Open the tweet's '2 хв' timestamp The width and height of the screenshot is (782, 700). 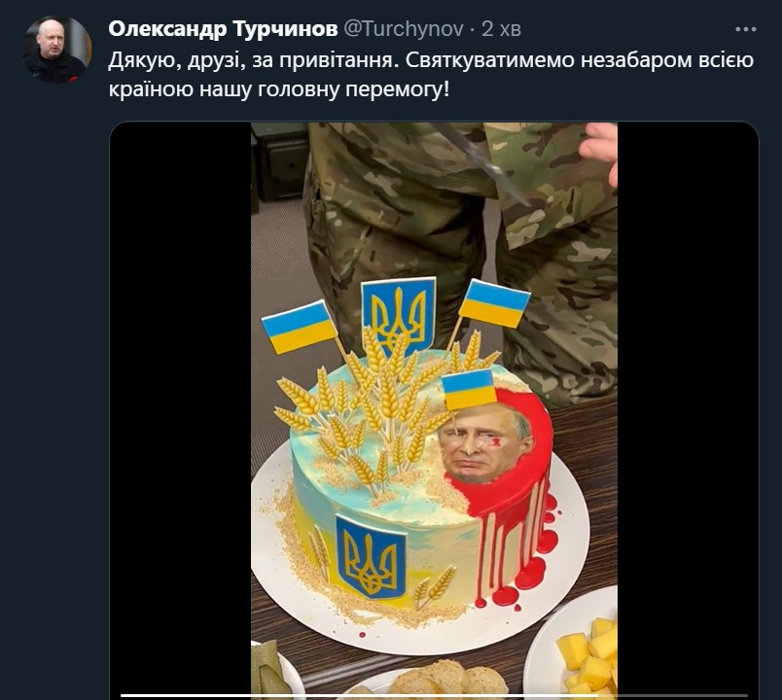(501, 29)
